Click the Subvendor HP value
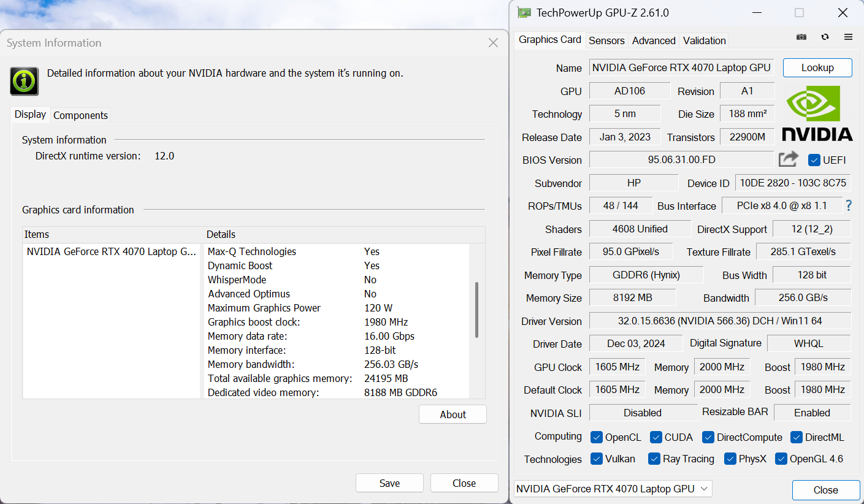The height and width of the screenshot is (504, 864). [x=634, y=183]
